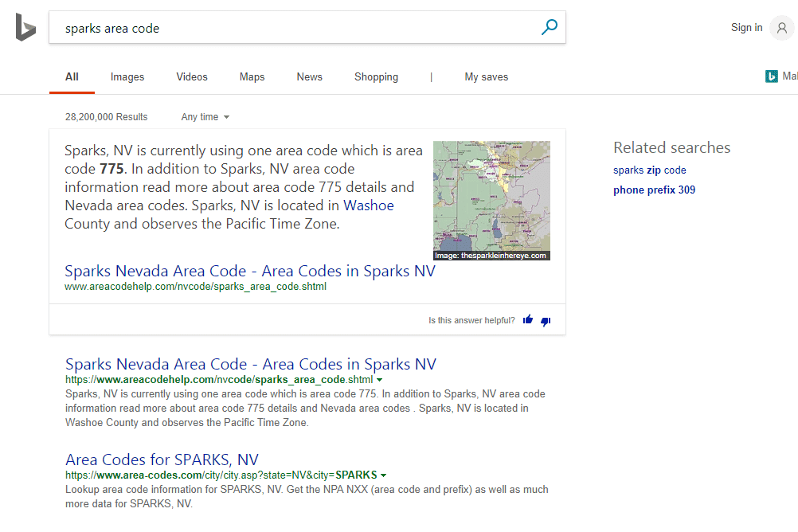The width and height of the screenshot is (798, 532).
Task: Go to the Shopping tab
Action: pos(376,77)
